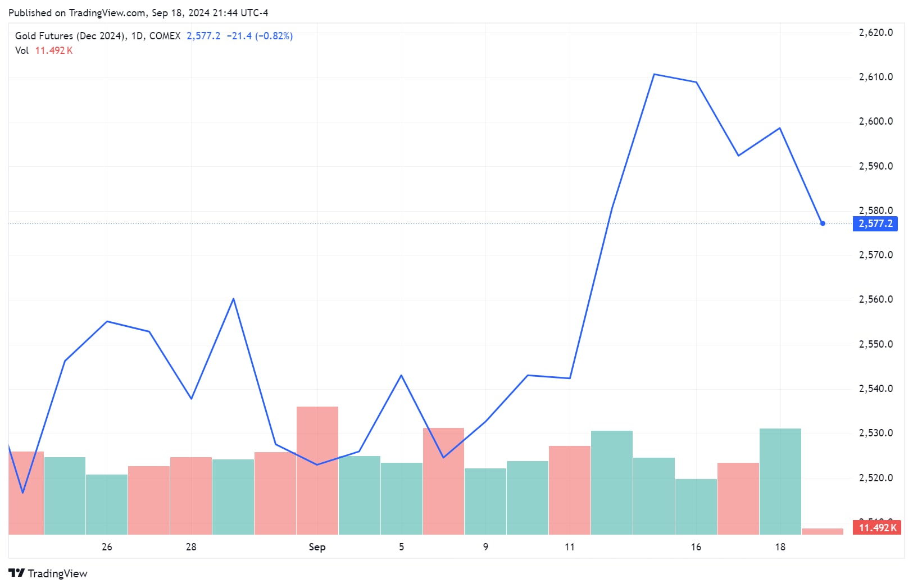
Task: Click the 2,600.0 label on the price axis
Action: (875, 121)
